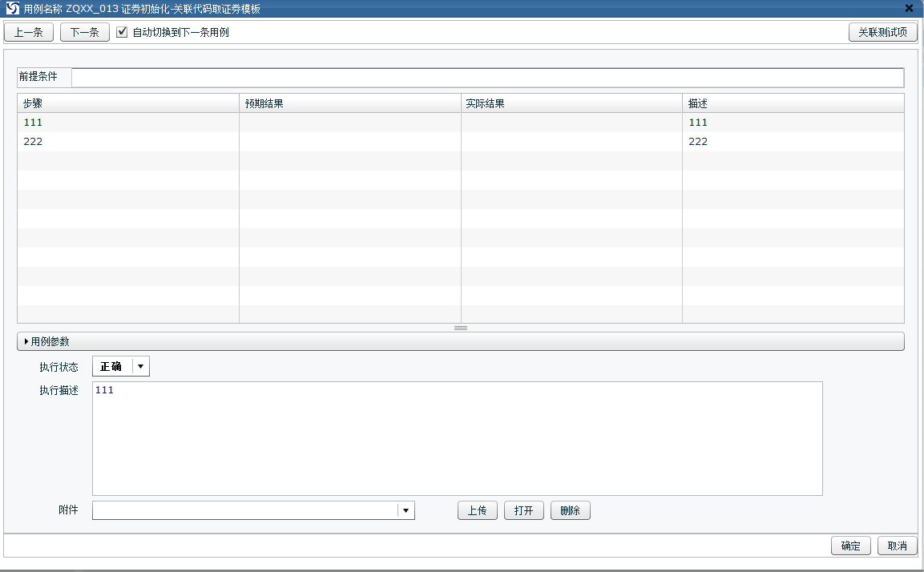Click the 描述 column header
The width and height of the screenshot is (924, 572).
(793, 103)
